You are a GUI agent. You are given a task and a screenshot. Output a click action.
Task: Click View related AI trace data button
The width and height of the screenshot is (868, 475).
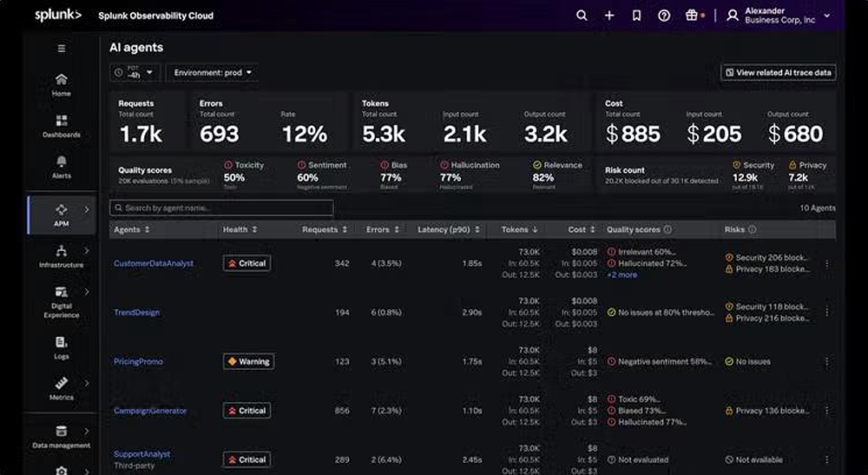(779, 73)
